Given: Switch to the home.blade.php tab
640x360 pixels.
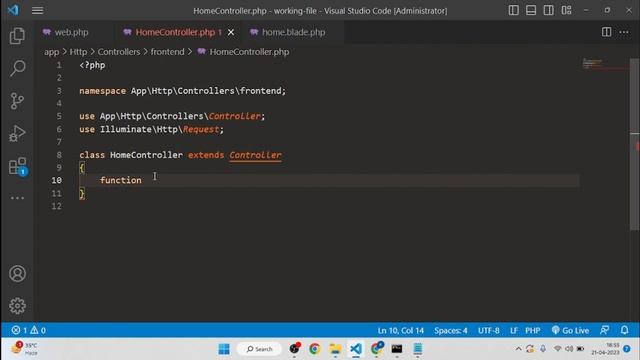Looking at the screenshot, I should [293, 32].
